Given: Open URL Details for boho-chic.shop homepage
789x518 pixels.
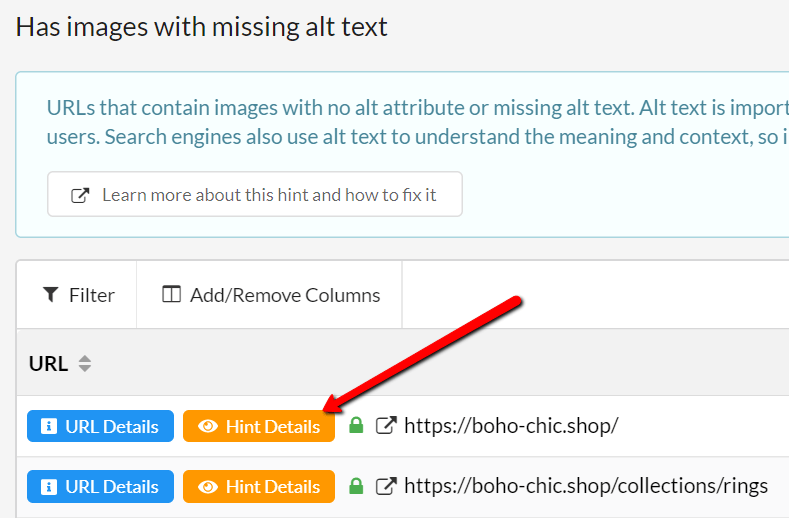Looking at the screenshot, I should coord(100,426).
